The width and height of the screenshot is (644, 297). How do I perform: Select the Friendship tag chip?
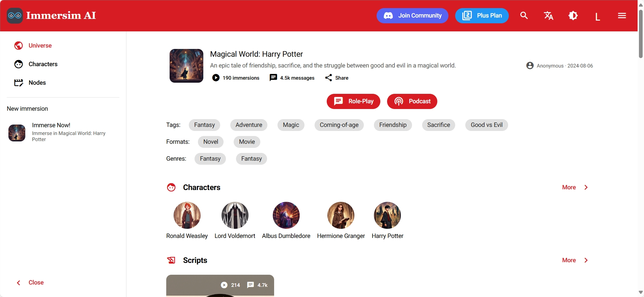pos(393,125)
